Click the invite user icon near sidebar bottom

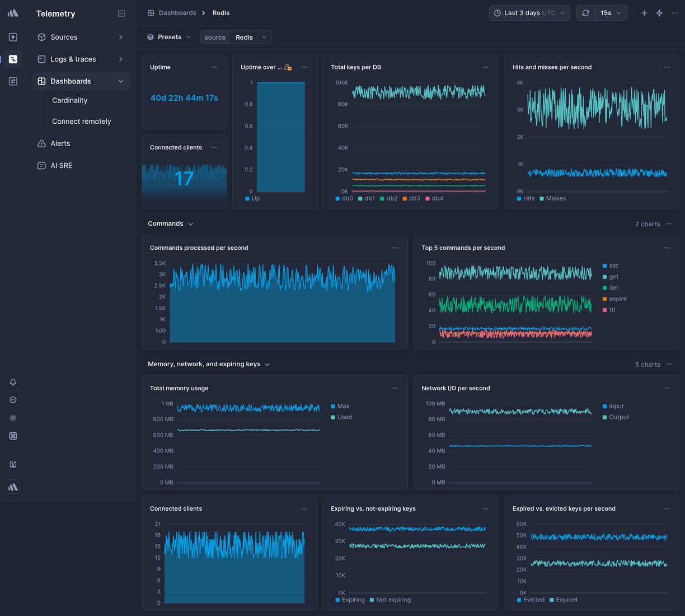click(13, 464)
